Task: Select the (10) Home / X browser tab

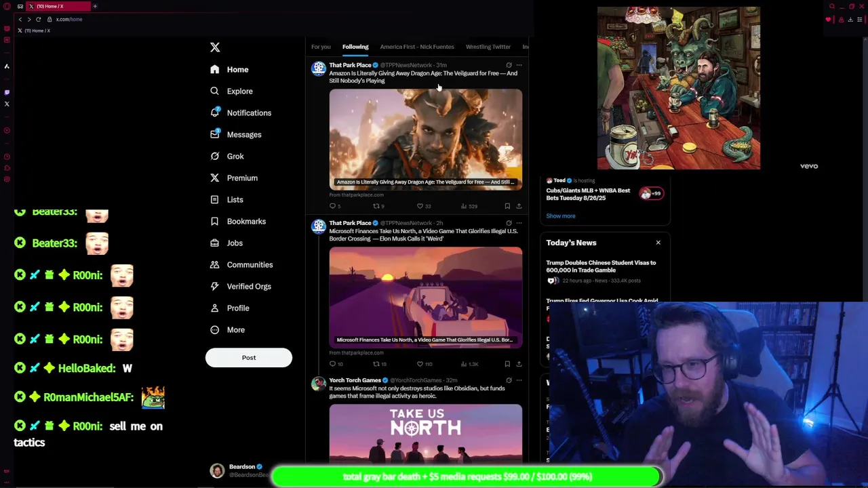Action: point(60,6)
